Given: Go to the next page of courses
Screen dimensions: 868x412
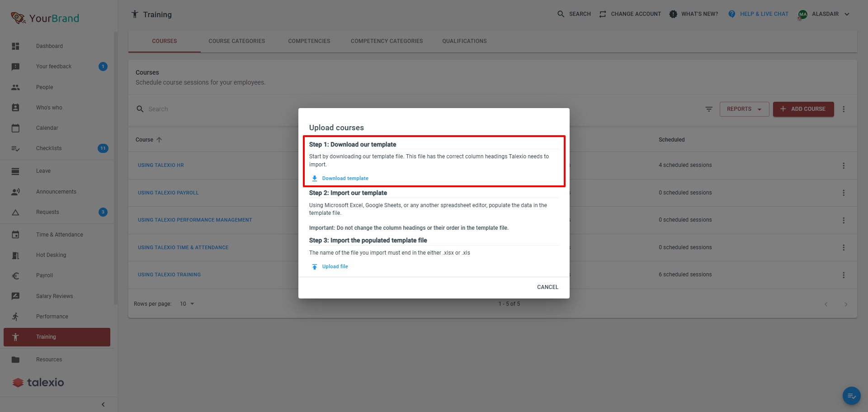Looking at the screenshot, I should pos(846,304).
